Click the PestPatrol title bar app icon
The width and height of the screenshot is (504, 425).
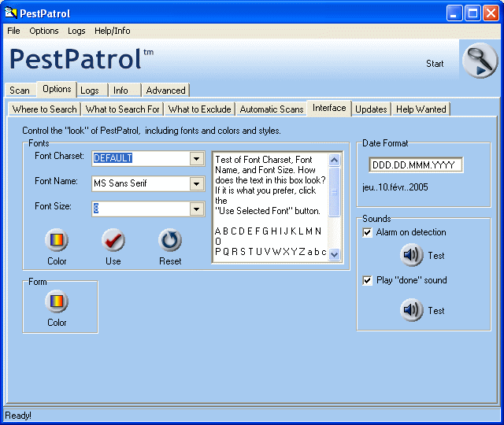[10, 13]
